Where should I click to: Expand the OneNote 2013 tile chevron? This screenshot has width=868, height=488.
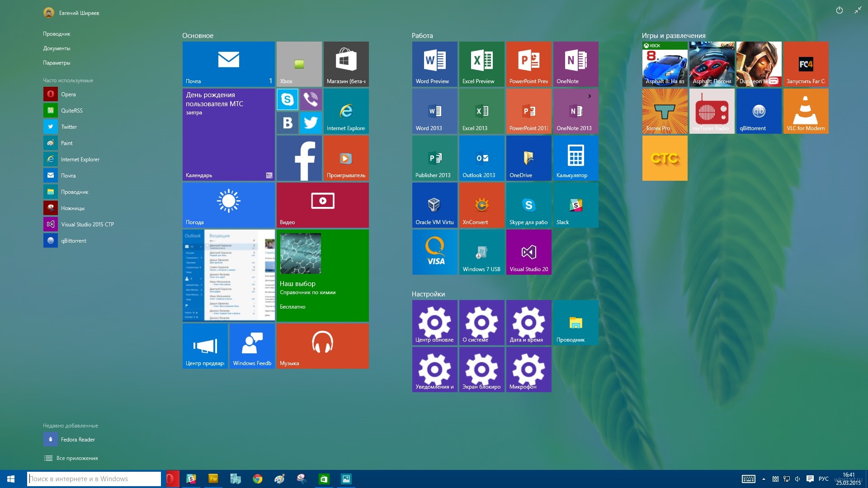click(x=590, y=96)
